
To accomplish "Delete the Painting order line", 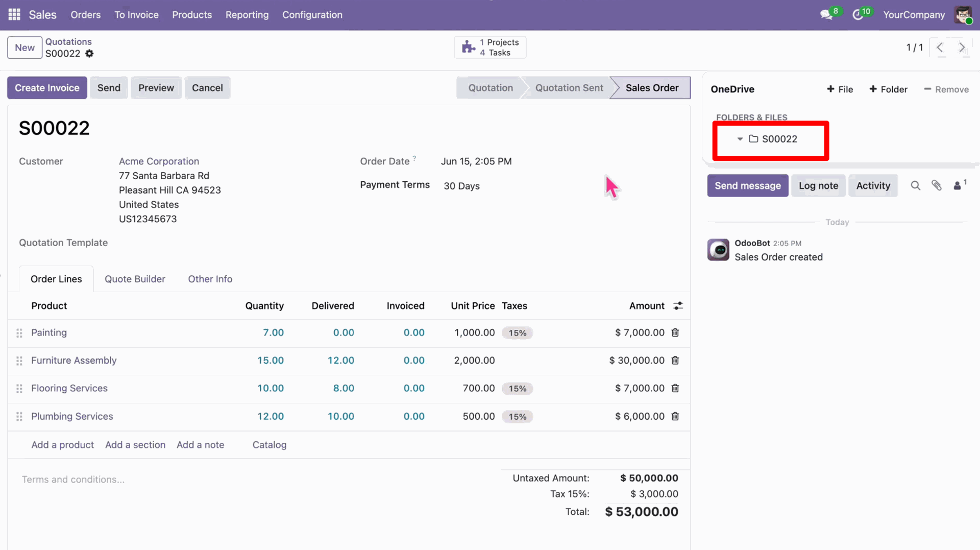I will click(x=675, y=332).
